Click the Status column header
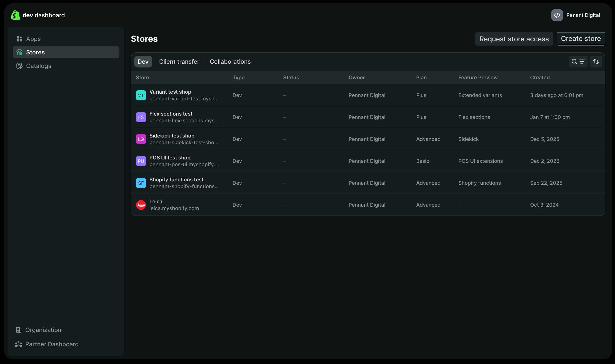Image resolution: width=615 pixels, height=364 pixels. click(291, 78)
